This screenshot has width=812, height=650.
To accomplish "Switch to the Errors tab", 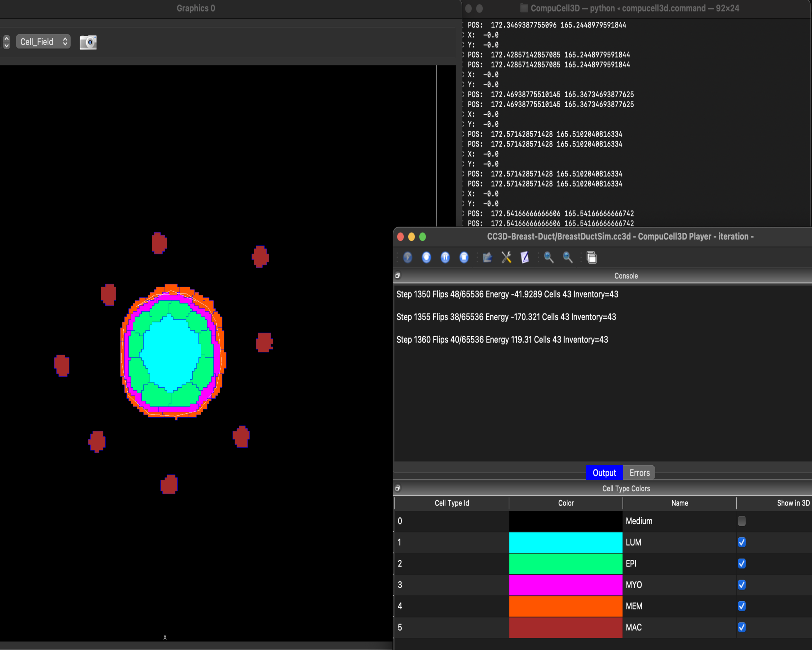I will 640,473.
